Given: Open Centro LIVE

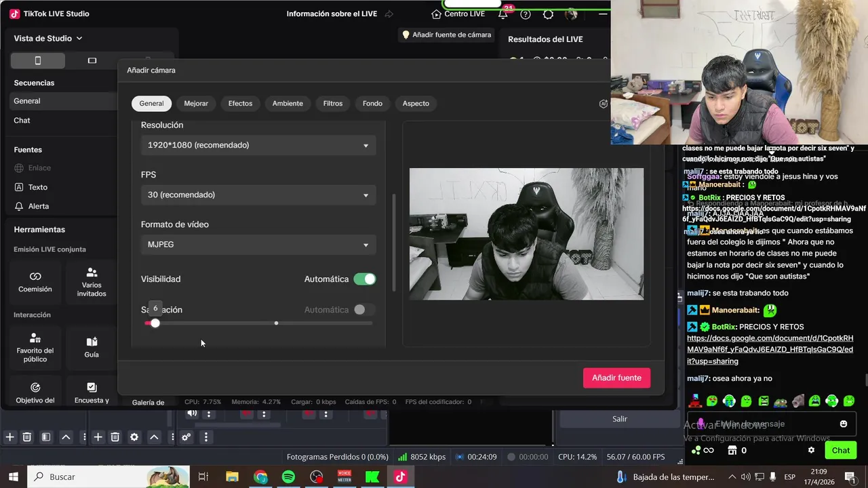Looking at the screenshot, I should (458, 14).
